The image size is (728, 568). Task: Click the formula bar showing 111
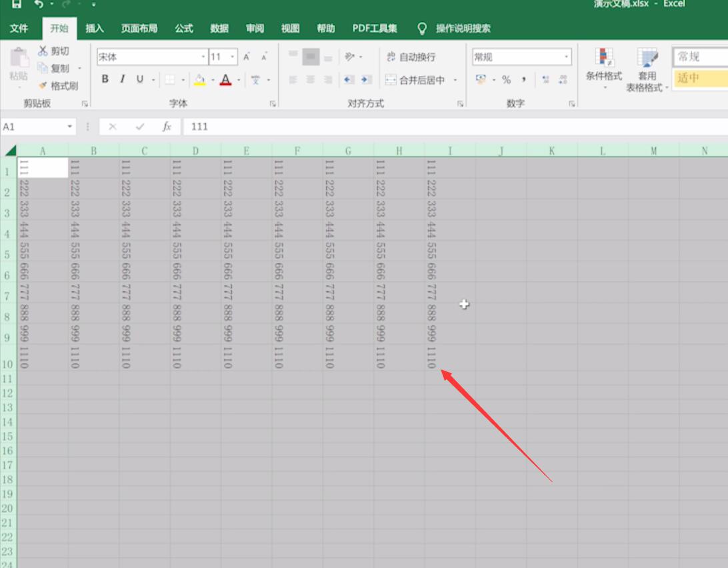point(455,126)
